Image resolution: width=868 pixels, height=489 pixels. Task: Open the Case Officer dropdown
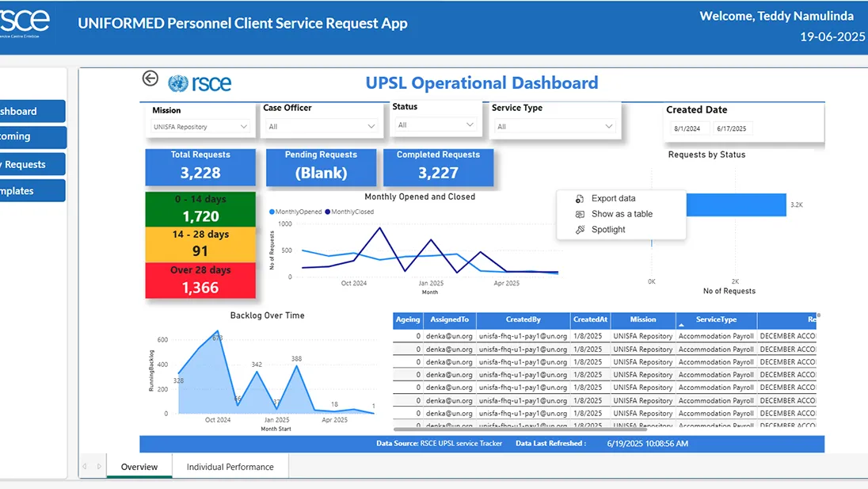point(322,127)
